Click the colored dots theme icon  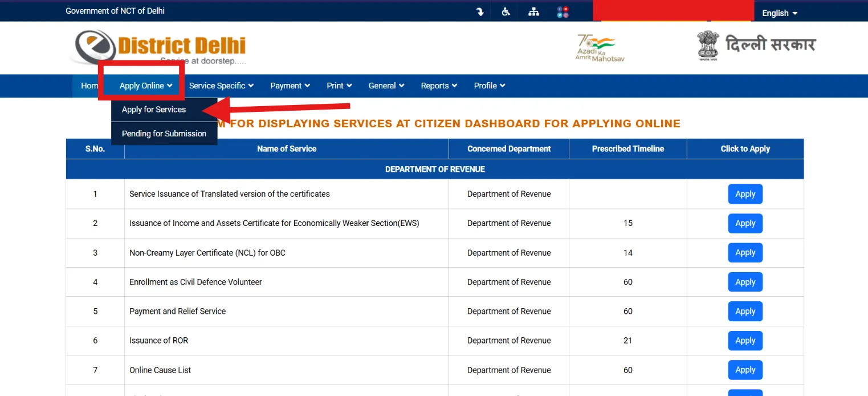[563, 11]
